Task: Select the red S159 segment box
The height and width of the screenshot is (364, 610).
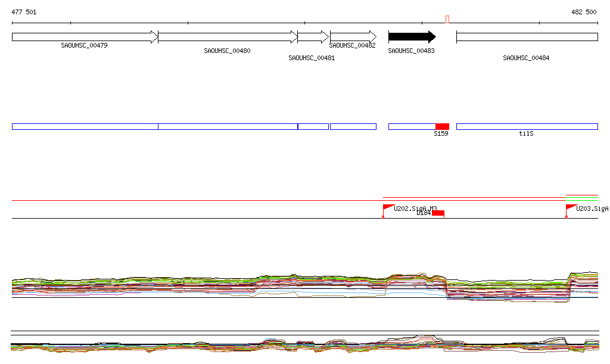Action: pos(442,126)
